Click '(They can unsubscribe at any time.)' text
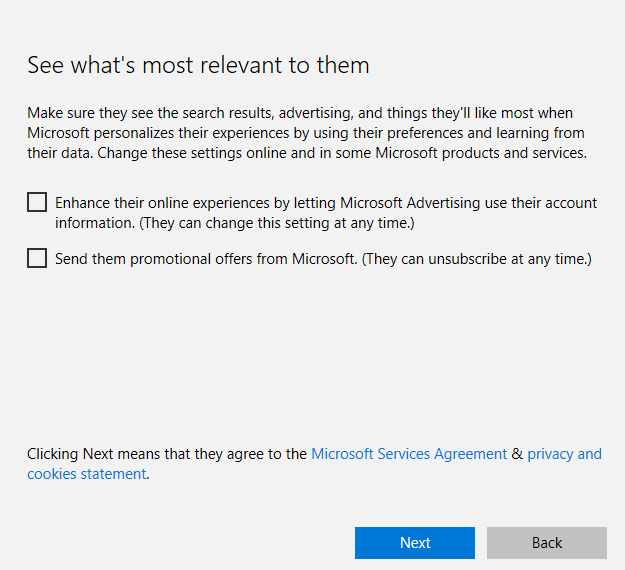Screen dimensions: 625x570 coord(477,259)
